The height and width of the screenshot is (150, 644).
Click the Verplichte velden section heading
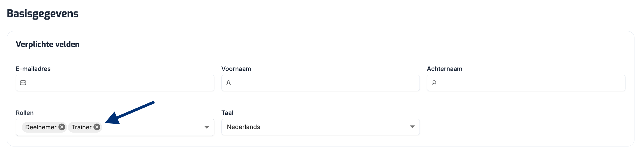coord(48,44)
